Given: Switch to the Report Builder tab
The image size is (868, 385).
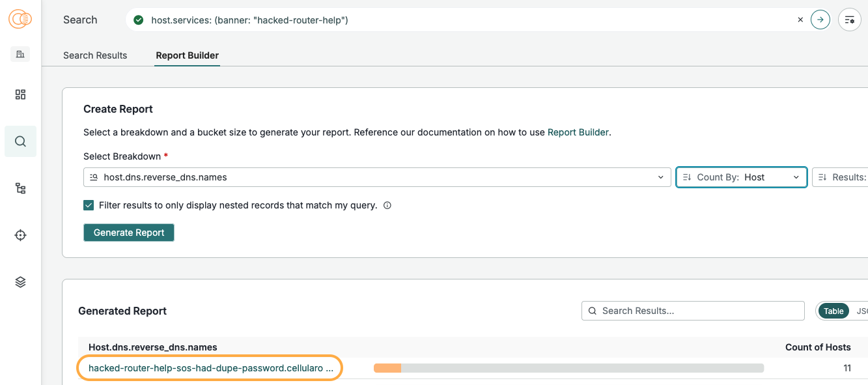Looking at the screenshot, I should point(188,55).
